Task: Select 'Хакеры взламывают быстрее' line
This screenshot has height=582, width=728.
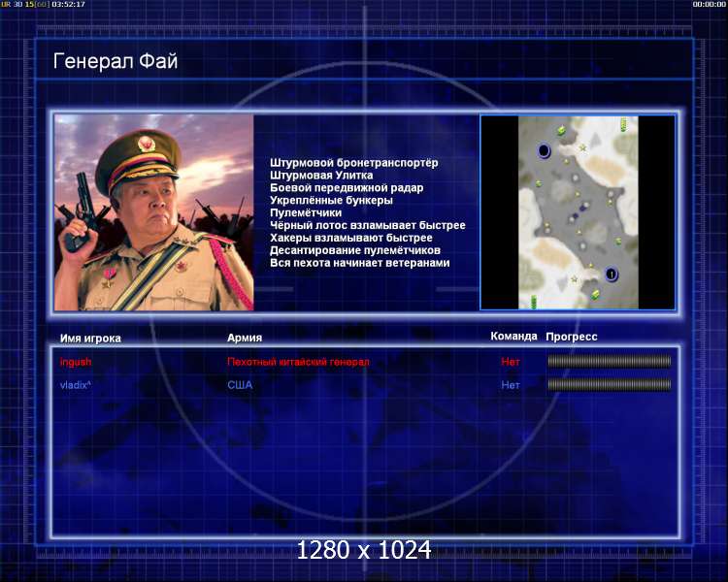Action: click(351, 238)
